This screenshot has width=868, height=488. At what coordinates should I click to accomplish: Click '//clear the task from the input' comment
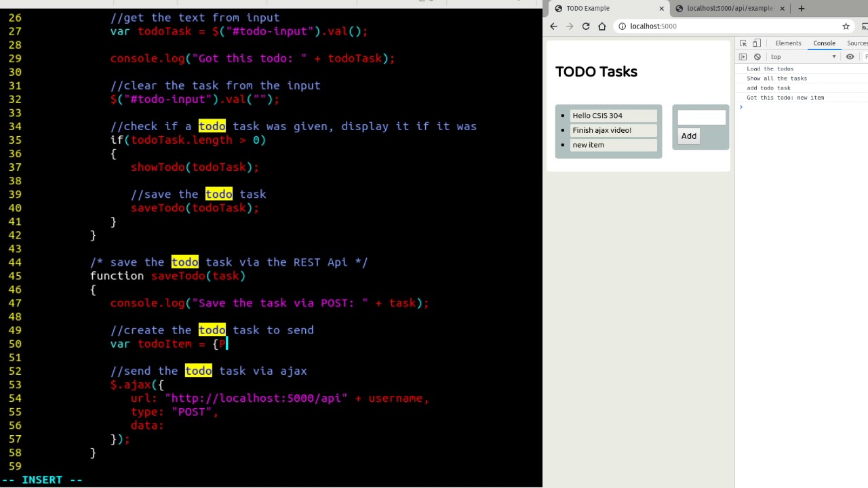(x=215, y=86)
